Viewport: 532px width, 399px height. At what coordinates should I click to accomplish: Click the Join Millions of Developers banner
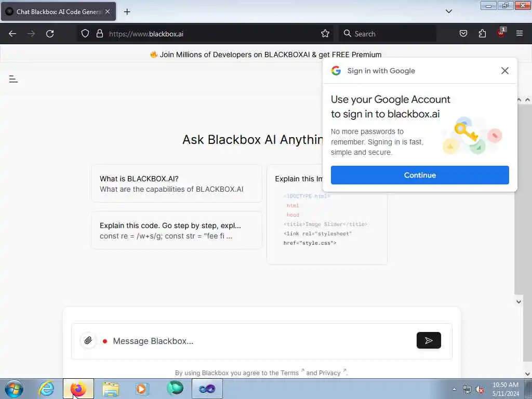[x=265, y=55]
